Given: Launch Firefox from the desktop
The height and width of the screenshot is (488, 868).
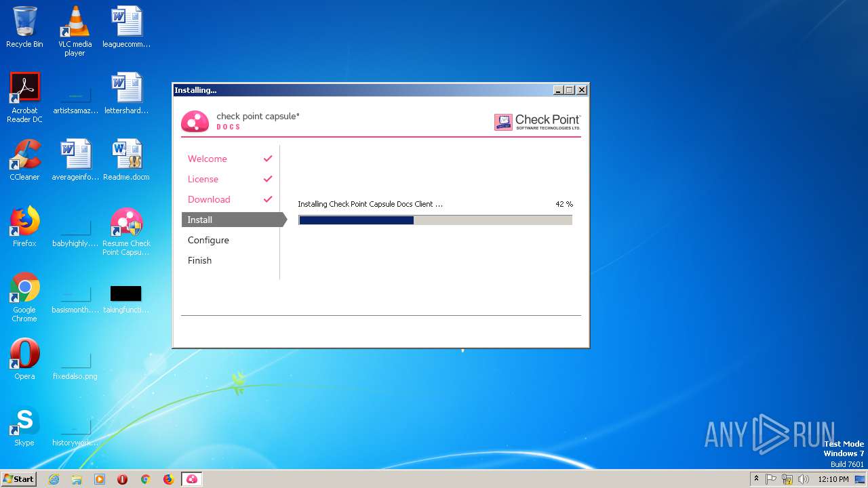Looking at the screenshot, I should (24, 226).
